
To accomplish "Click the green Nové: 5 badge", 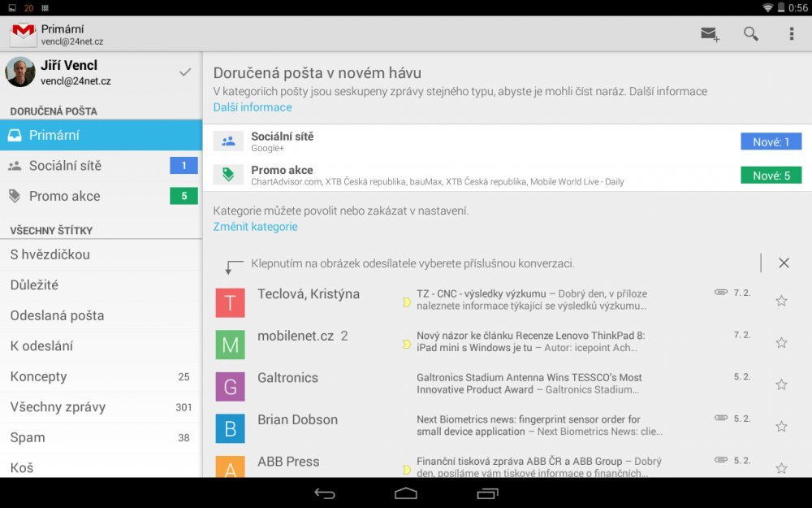I will pos(771,174).
